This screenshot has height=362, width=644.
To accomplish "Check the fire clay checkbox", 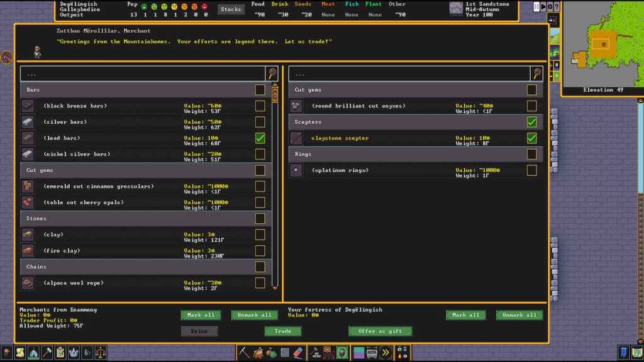I will 260,251.
